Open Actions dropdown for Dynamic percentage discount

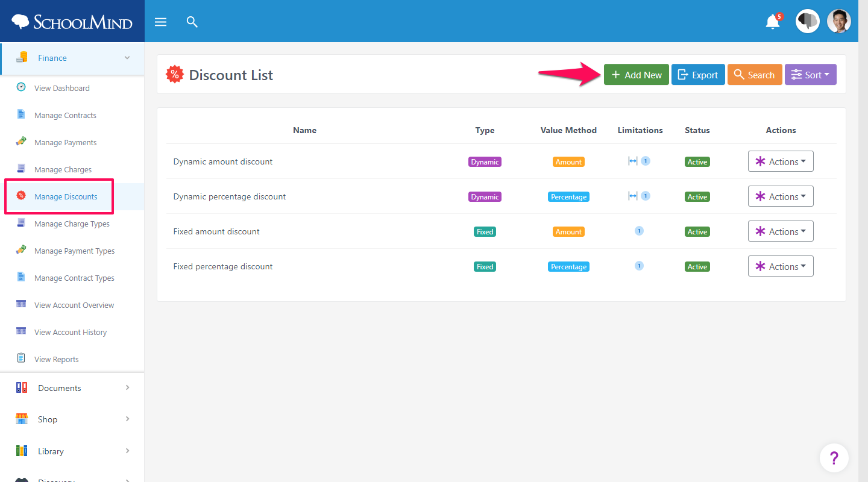pos(781,196)
